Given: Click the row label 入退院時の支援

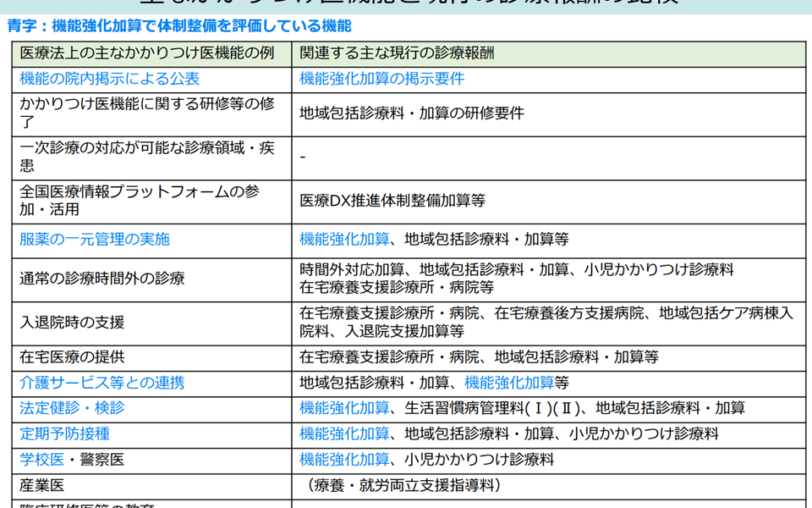Looking at the screenshot, I should click(x=72, y=322).
